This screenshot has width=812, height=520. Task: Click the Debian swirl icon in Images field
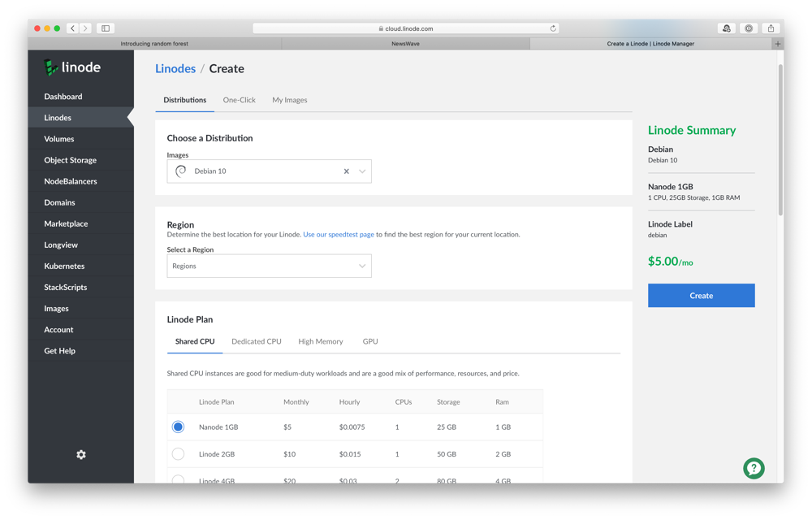(181, 171)
